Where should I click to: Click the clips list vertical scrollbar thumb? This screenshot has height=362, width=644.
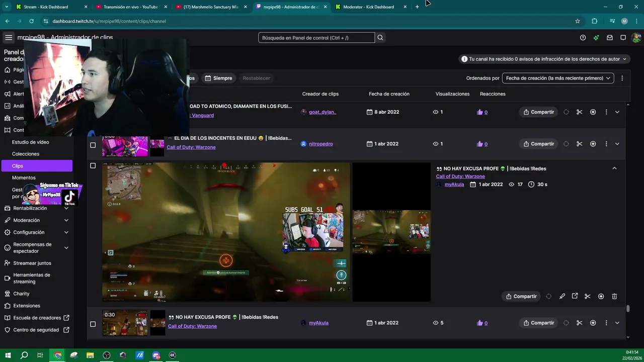point(627,309)
